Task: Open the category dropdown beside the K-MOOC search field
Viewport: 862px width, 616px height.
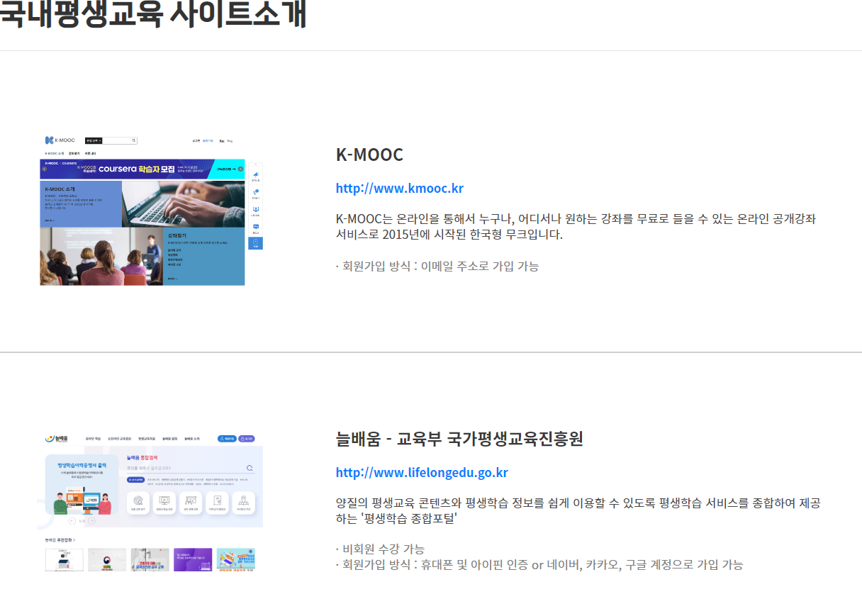Action: tap(94, 141)
